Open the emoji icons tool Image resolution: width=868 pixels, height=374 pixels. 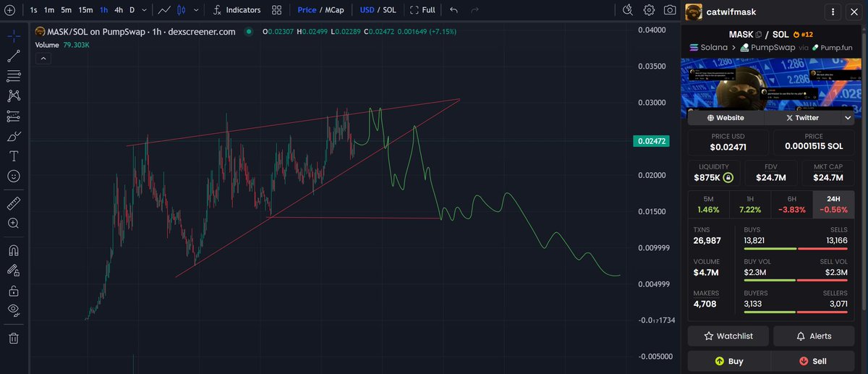click(x=14, y=176)
